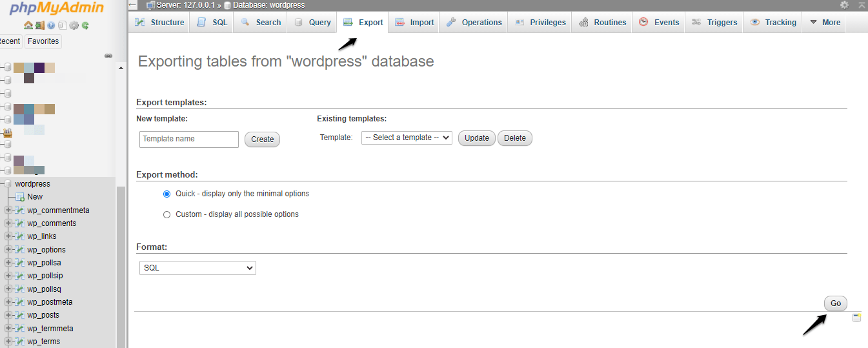868x348 pixels.
Task: Open the SQL format dropdown
Action: point(197,267)
